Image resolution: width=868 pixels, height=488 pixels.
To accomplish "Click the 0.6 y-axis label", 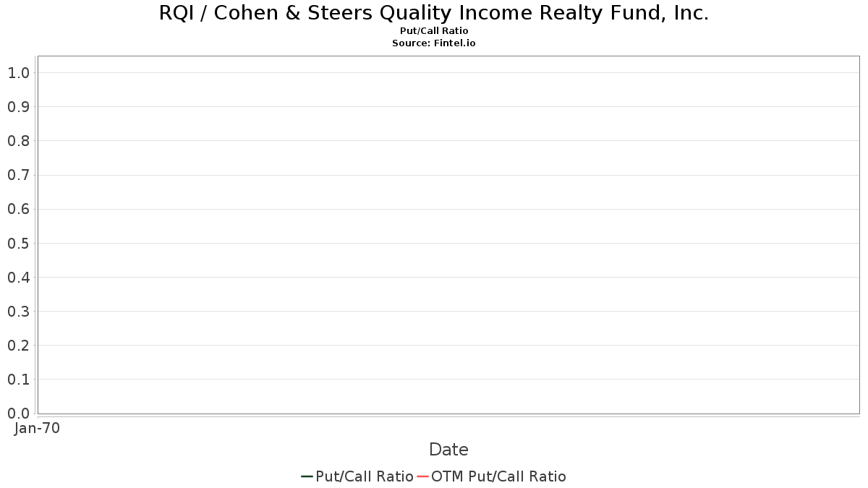I will [19, 209].
